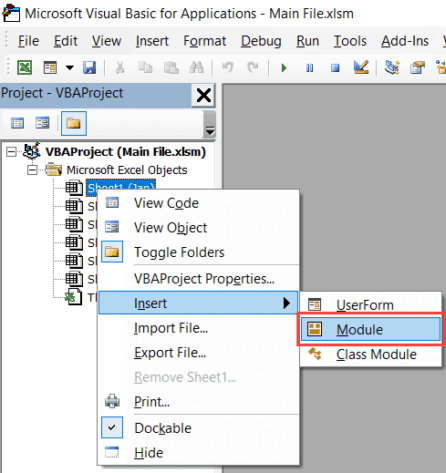
Task: Open Project Explorer toolbar icon
Action: point(392,68)
